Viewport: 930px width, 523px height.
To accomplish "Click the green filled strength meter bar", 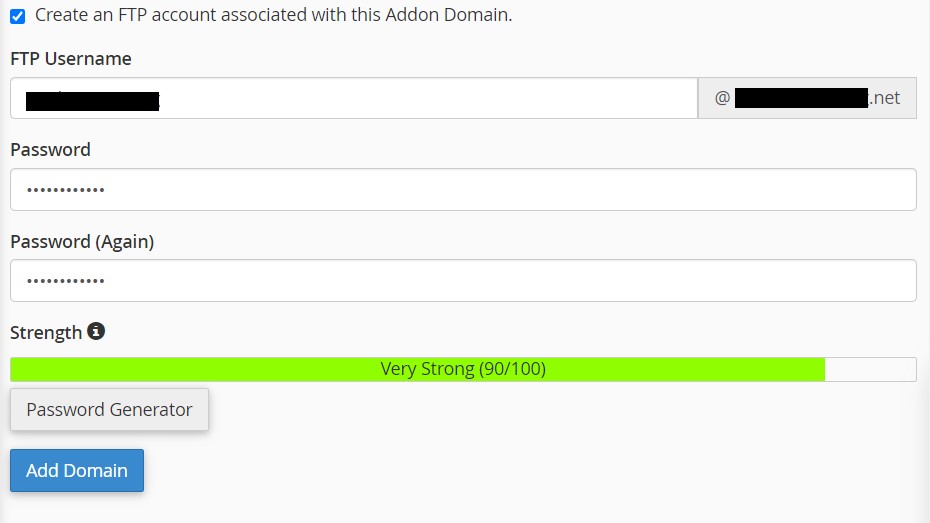I will (418, 369).
